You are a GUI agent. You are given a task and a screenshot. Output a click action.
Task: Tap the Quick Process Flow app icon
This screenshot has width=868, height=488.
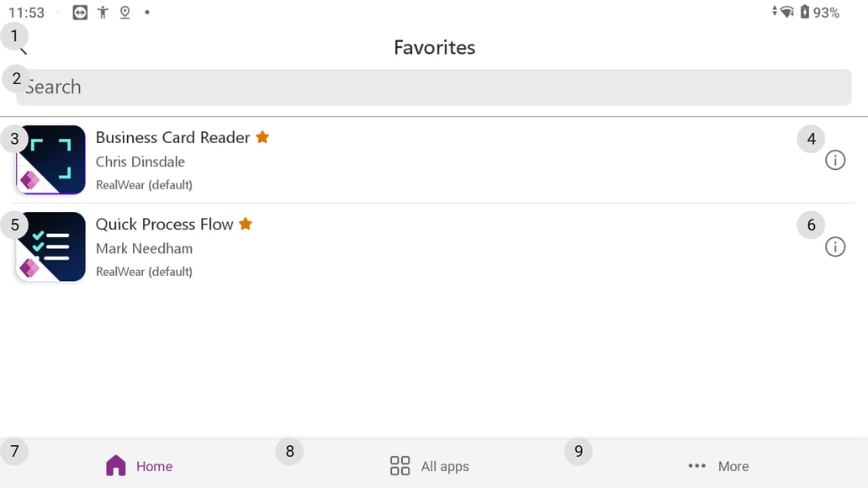point(50,246)
